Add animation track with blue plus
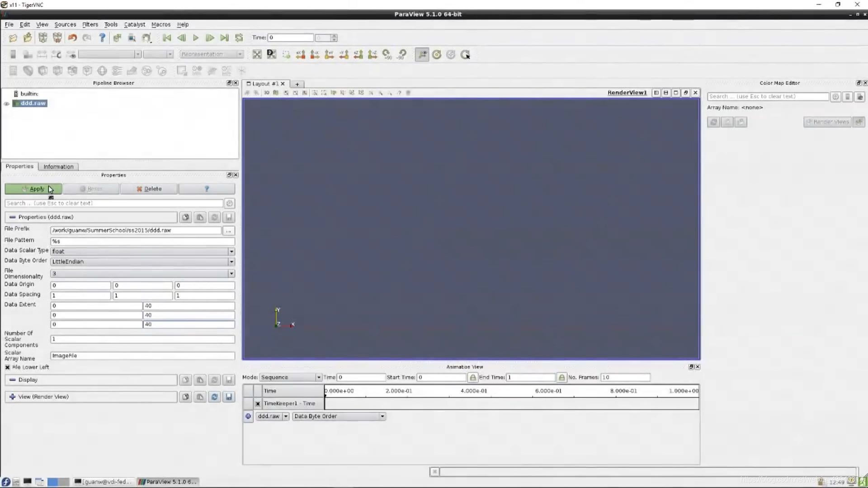The image size is (868, 488). tap(248, 417)
